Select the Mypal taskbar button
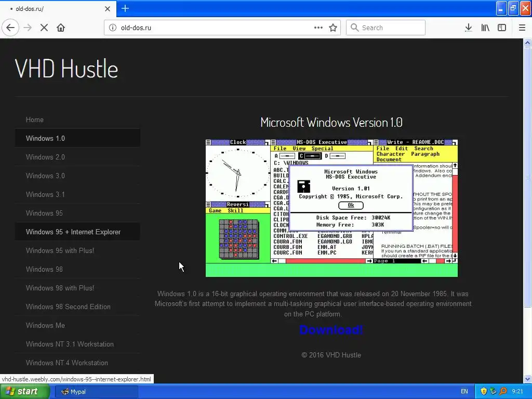 click(96, 392)
